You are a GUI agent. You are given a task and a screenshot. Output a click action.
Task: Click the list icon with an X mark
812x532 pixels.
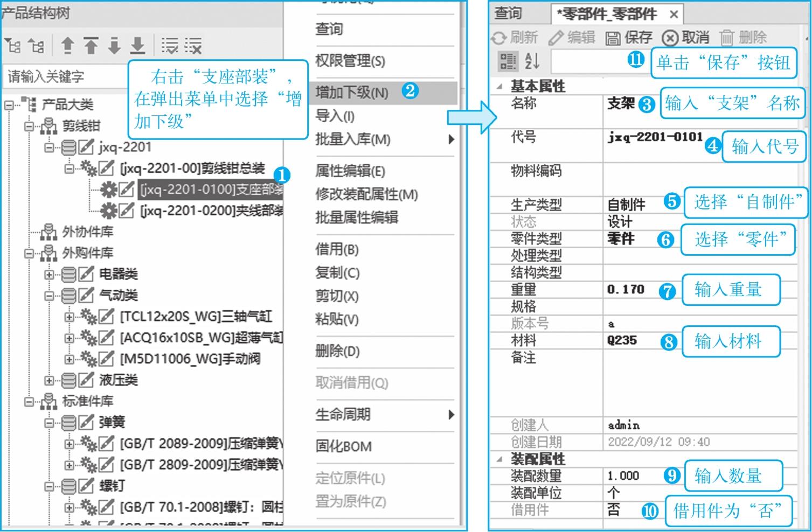point(193,46)
